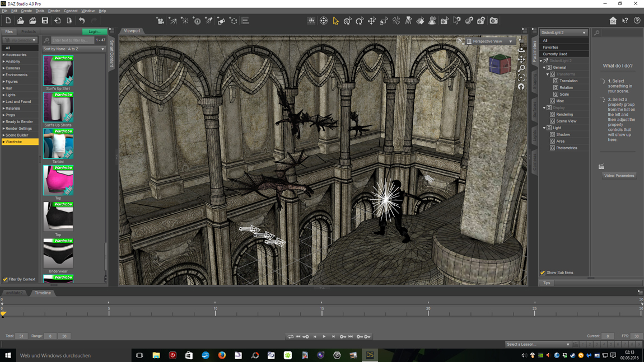
Task: Click the viewport frame selection icon
Action: (521, 77)
